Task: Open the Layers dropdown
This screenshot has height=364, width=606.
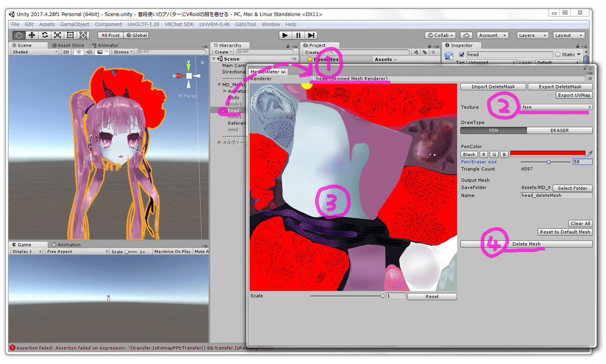Action: coord(533,35)
